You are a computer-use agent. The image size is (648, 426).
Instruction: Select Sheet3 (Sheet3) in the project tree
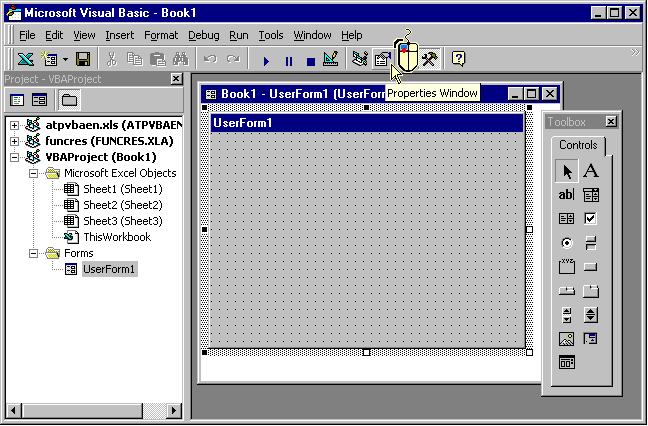[x=123, y=221]
